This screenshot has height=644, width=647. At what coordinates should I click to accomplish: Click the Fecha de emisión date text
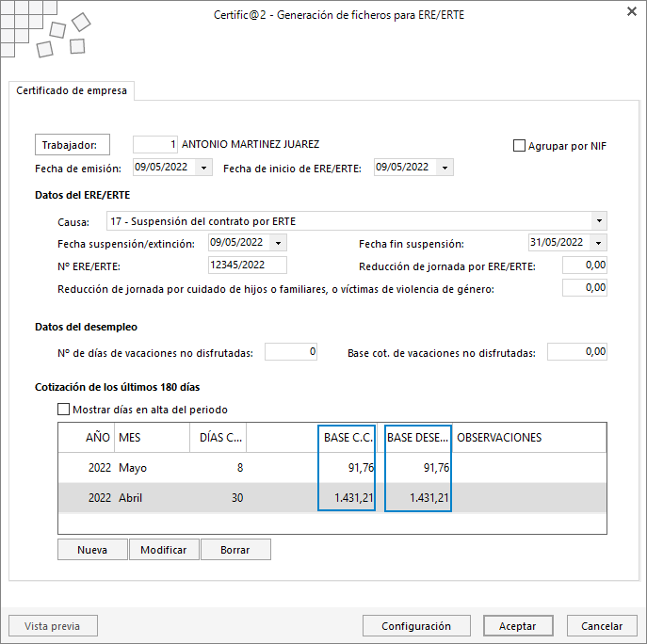(x=161, y=167)
